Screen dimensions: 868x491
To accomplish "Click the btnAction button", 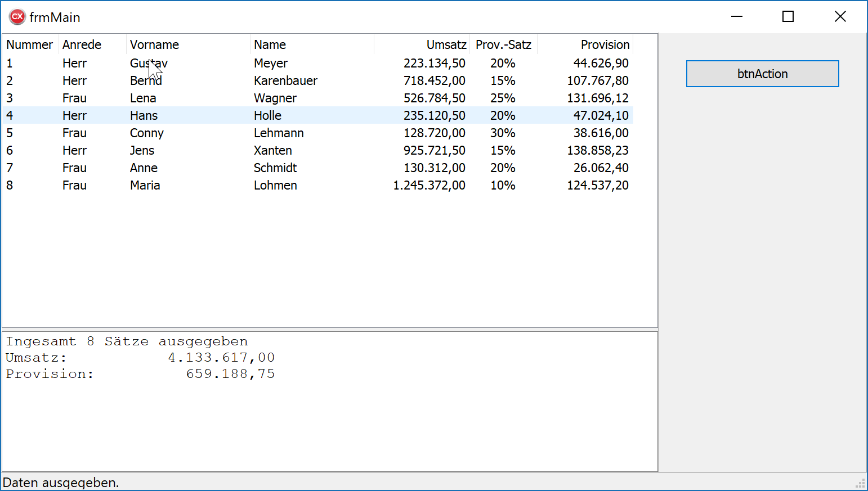I will point(762,74).
